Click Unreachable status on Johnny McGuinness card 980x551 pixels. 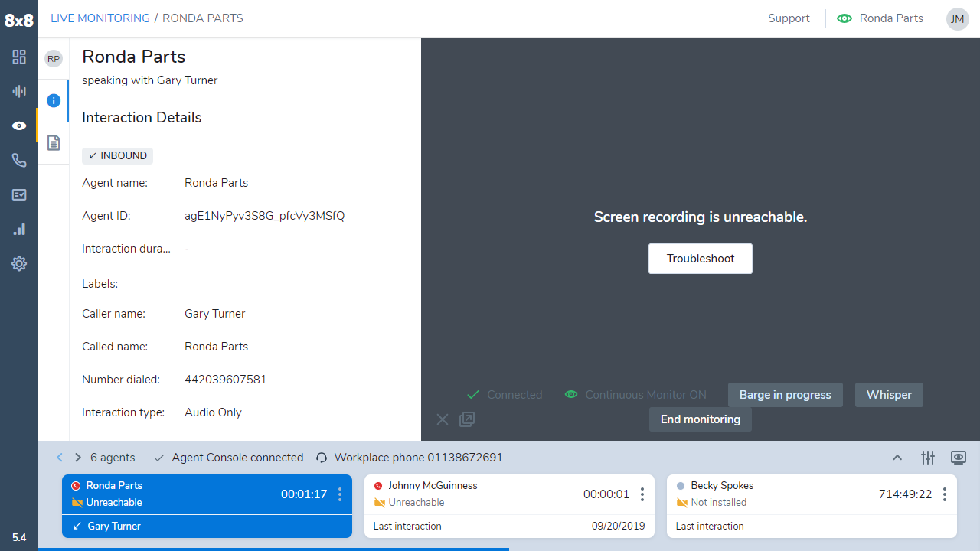point(416,503)
